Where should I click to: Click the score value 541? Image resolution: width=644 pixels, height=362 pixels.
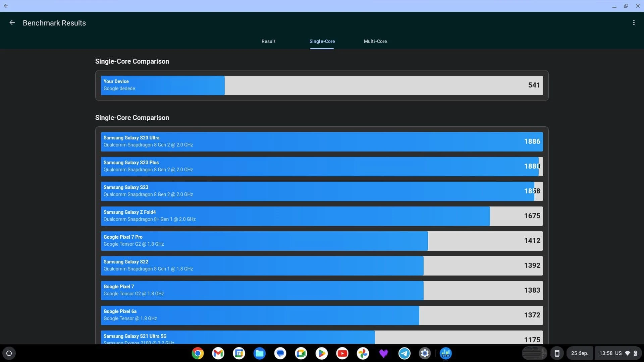pos(534,85)
